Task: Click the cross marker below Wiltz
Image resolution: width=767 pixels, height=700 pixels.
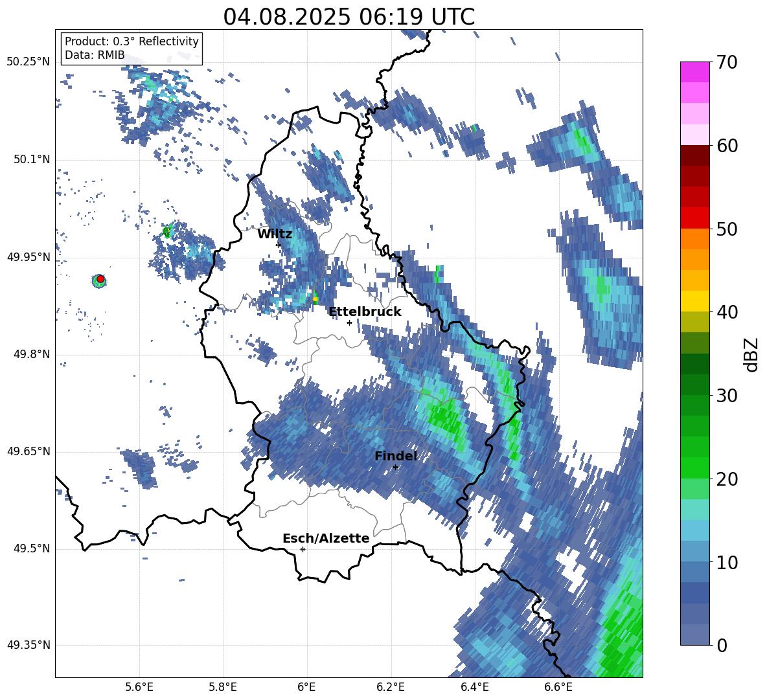Action: tap(279, 245)
